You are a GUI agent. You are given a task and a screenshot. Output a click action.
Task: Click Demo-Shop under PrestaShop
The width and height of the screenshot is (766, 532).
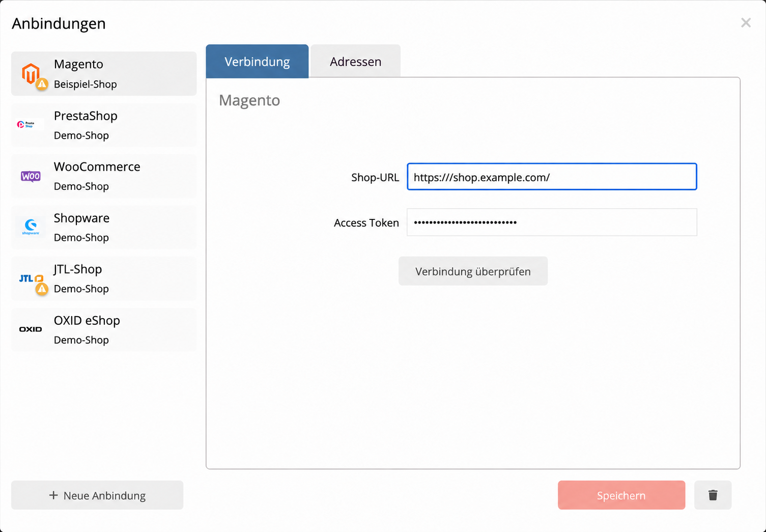(81, 135)
